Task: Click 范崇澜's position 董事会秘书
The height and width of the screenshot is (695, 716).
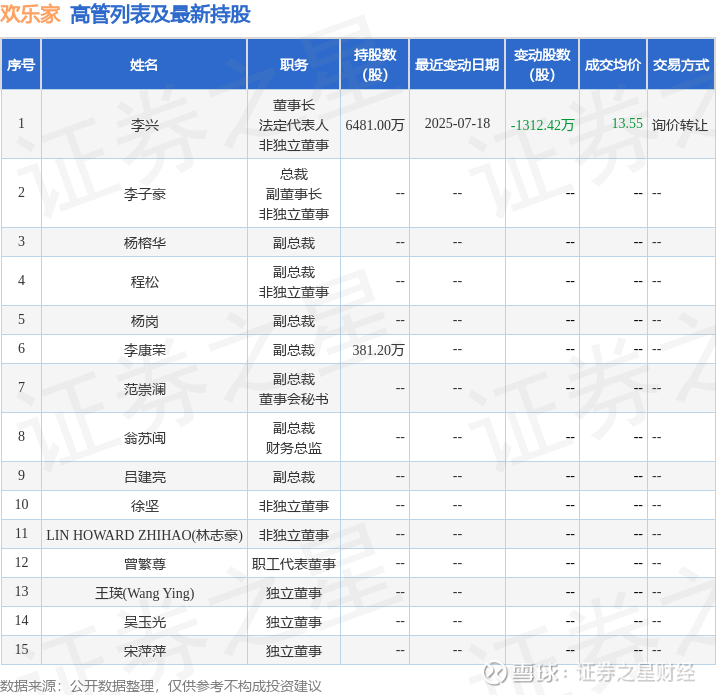Action: [x=294, y=399]
